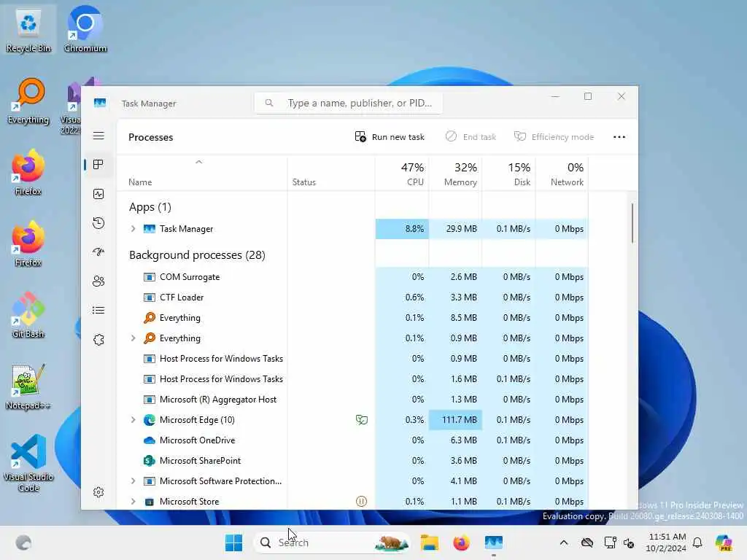
Task: Select Microsoft (R) Aggregator Host process
Action: [x=352, y=400]
